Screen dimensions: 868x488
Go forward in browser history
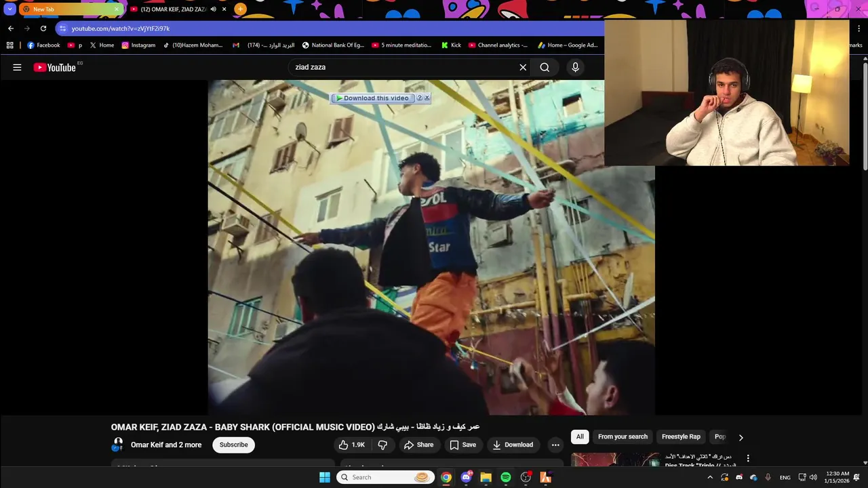click(26, 28)
